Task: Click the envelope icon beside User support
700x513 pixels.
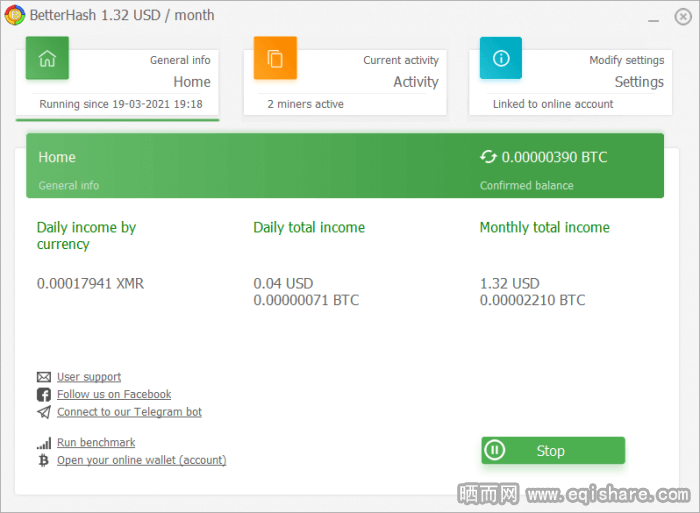Action: click(44, 377)
